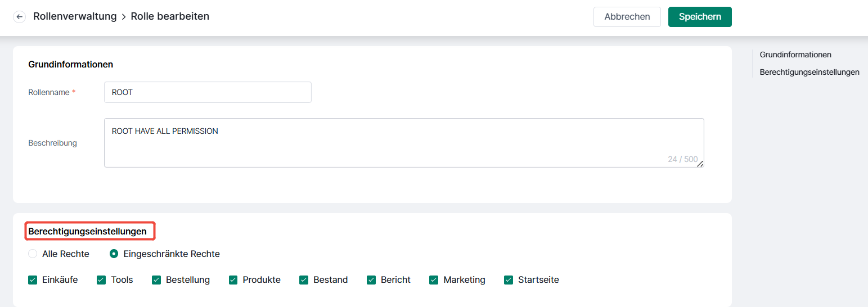The image size is (868, 307).
Task: Click the Berechtigungseinstellungen section heading
Action: click(x=87, y=231)
